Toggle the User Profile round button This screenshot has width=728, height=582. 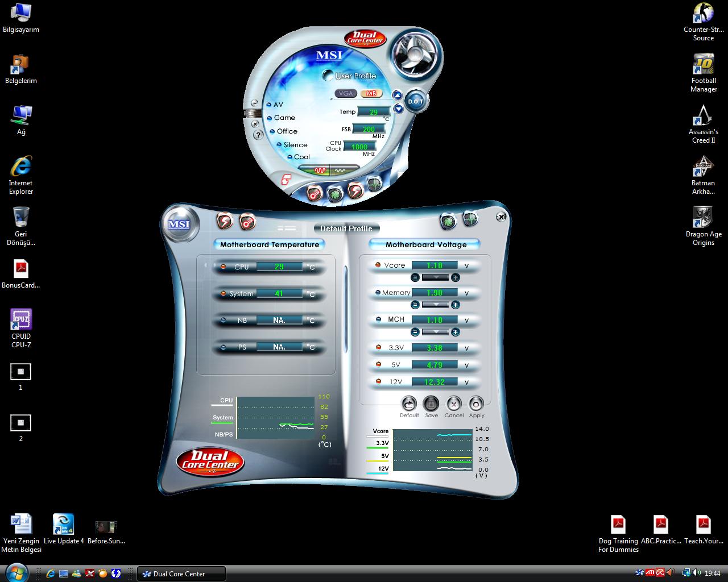[328, 75]
